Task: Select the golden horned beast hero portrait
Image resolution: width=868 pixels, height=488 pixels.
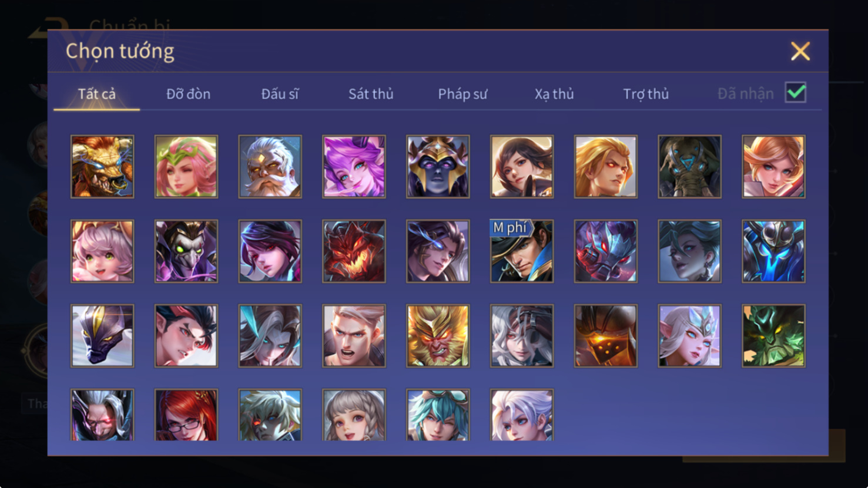Action: [x=102, y=167]
